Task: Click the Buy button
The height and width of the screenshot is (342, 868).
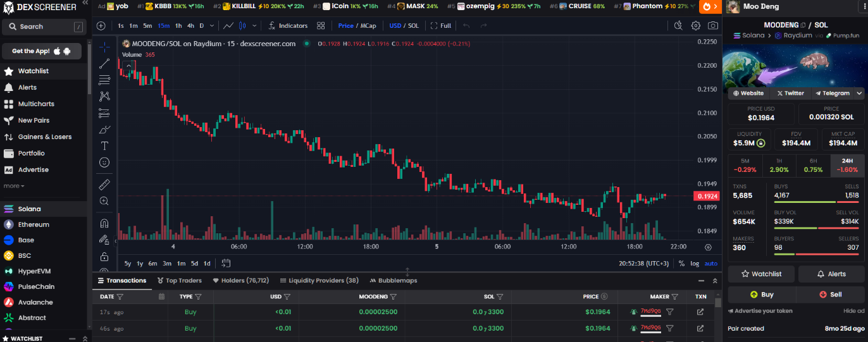Action: 762,295
